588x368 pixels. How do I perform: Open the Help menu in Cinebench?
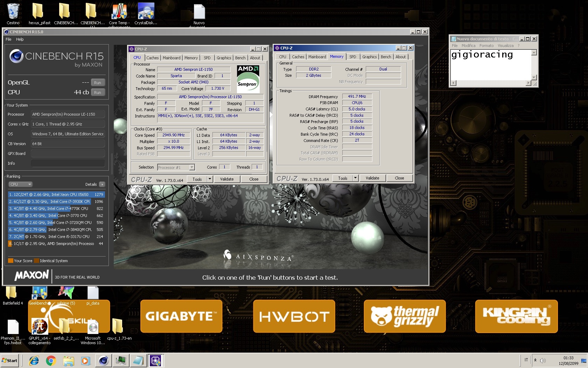click(x=20, y=39)
